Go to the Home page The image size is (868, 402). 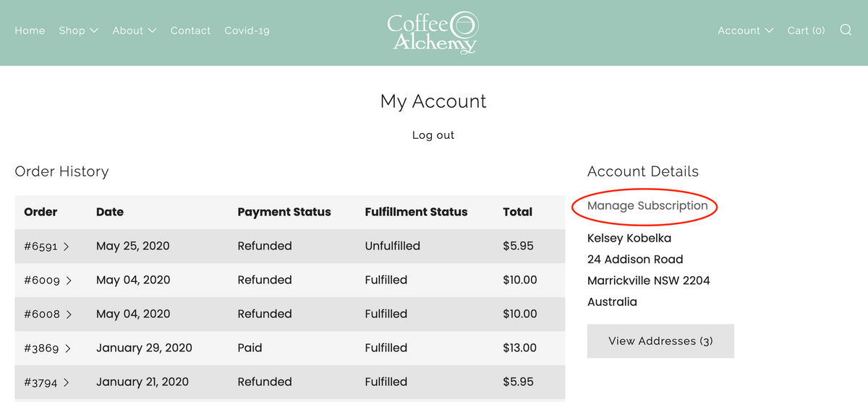click(x=30, y=30)
